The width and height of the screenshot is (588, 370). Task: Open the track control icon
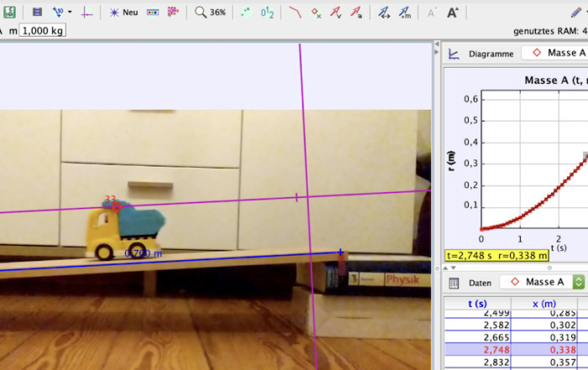tap(153, 13)
